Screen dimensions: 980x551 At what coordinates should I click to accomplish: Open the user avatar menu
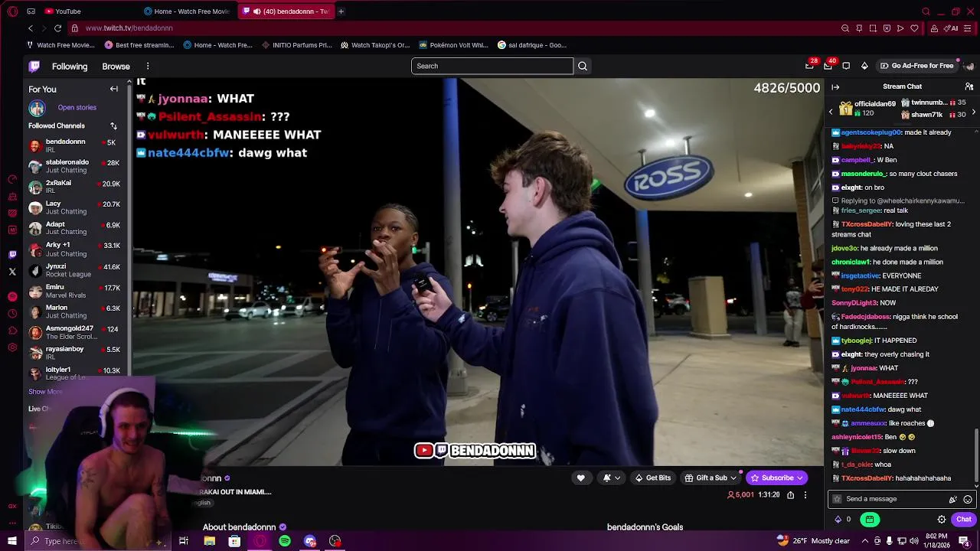(x=969, y=66)
